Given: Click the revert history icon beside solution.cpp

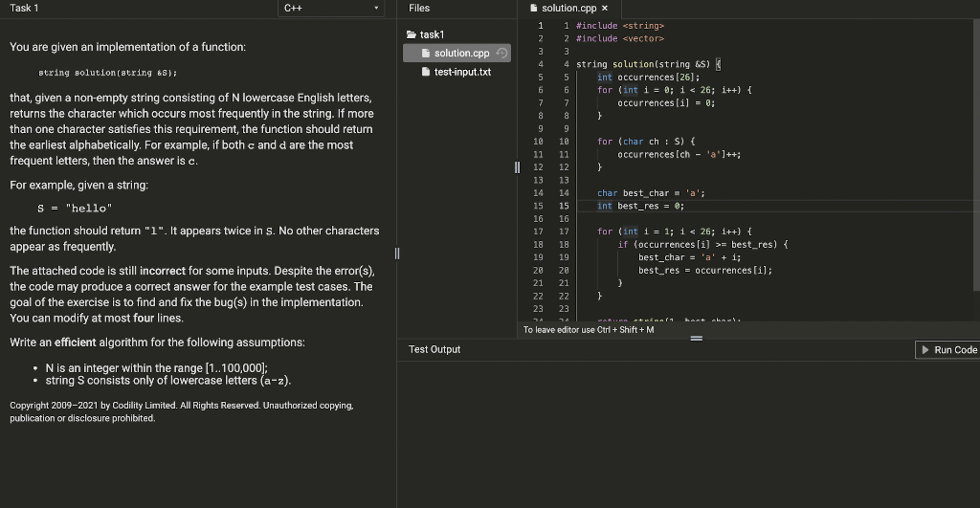Looking at the screenshot, I should (x=500, y=54).
